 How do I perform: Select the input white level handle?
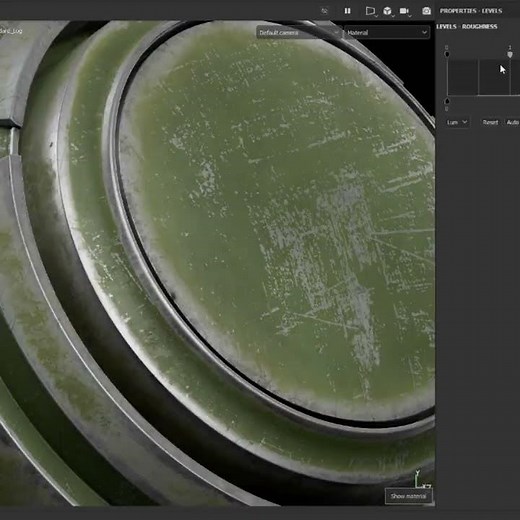click(x=510, y=54)
